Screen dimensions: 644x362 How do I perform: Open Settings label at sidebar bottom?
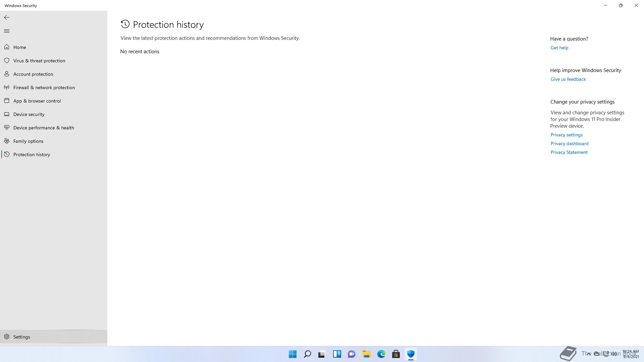pos(21,337)
